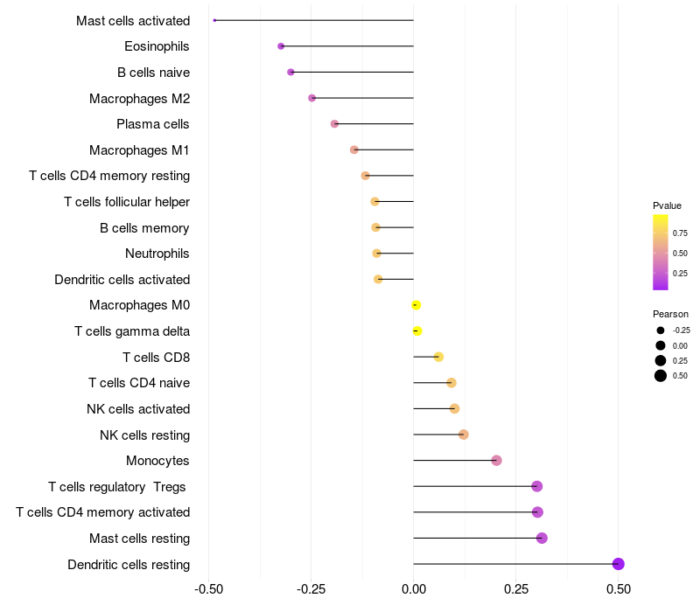Click the Plasma cells axis label
Viewport: 700px width, 612px height.
tap(153, 124)
